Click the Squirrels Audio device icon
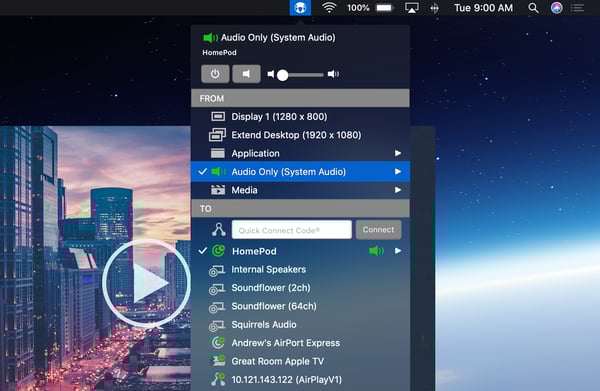The image size is (600, 391). click(217, 326)
